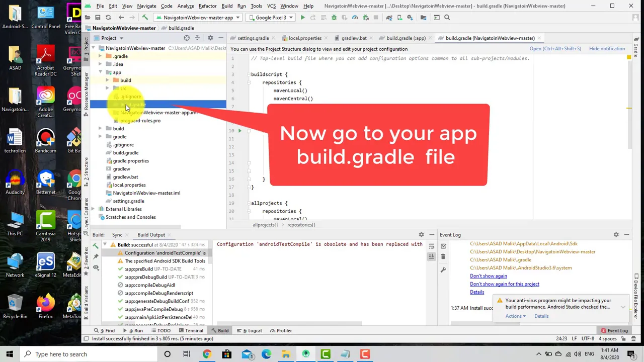Toggle scroll to end in build output
The height and width of the screenshot is (362, 644).
[x=431, y=256]
